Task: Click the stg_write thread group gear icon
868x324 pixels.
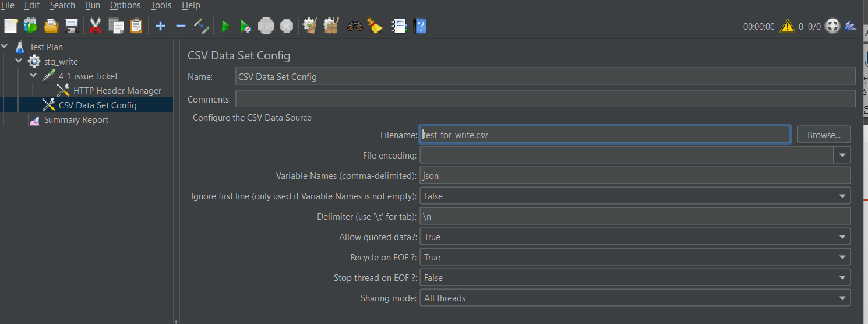Action: (34, 61)
